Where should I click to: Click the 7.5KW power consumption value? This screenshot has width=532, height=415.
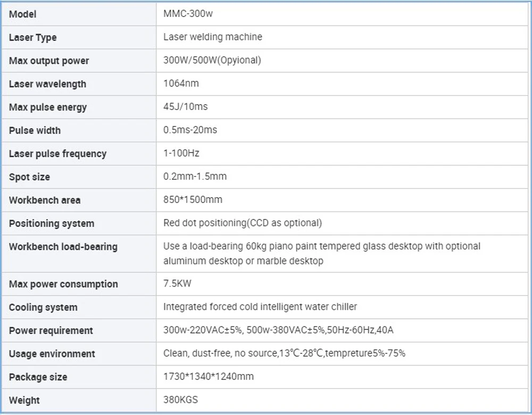(177, 283)
